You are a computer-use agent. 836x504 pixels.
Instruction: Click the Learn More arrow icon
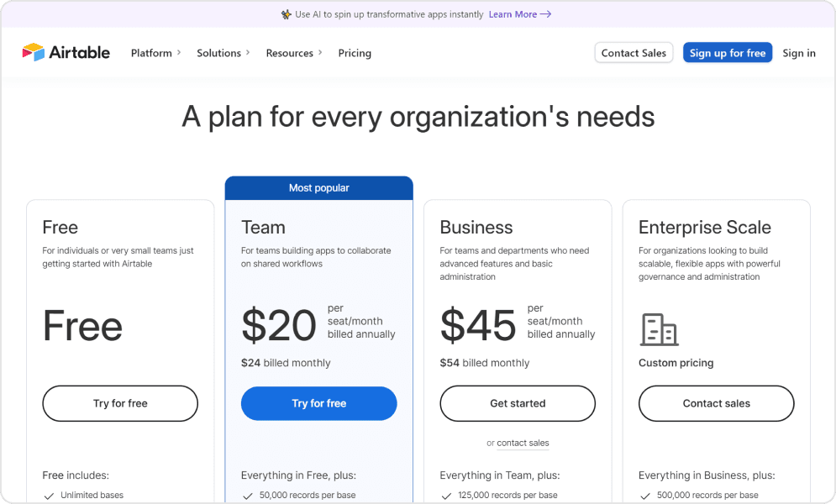(545, 14)
